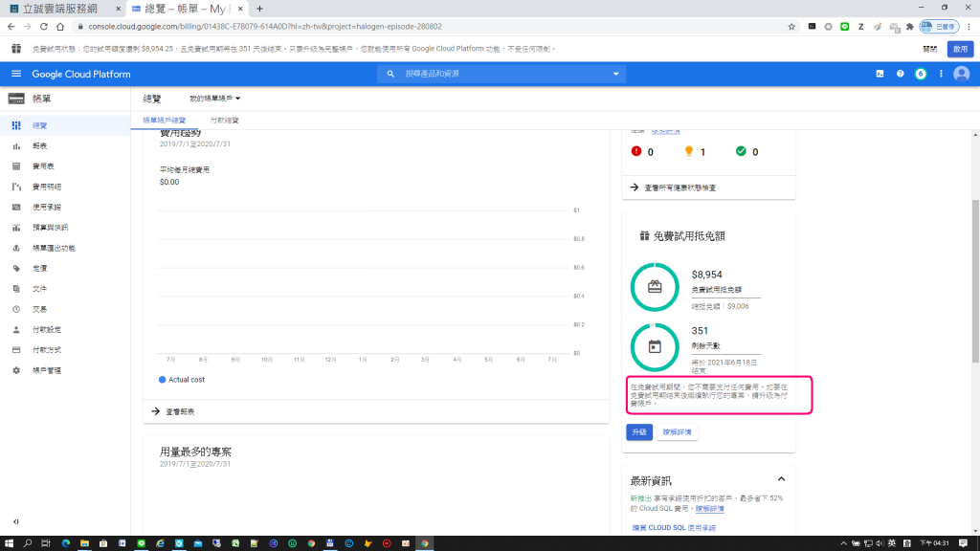Open the Google Cloud navigation hamburger menu
Image resolution: width=980 pixels, height=551 pixels.
click(16, 74)
